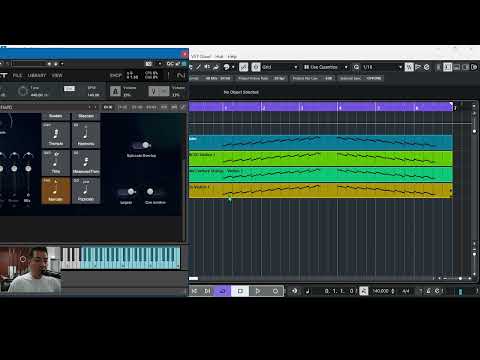Toggle the Kontakt master volume meter button
Viewport: 480px width, 360px height.
click(x=159, y=91)
